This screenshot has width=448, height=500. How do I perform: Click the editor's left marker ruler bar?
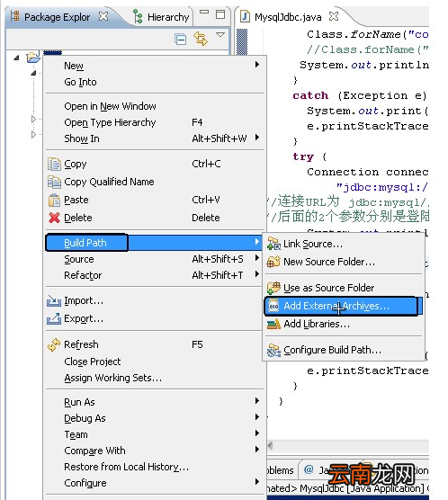pos(242,41)
